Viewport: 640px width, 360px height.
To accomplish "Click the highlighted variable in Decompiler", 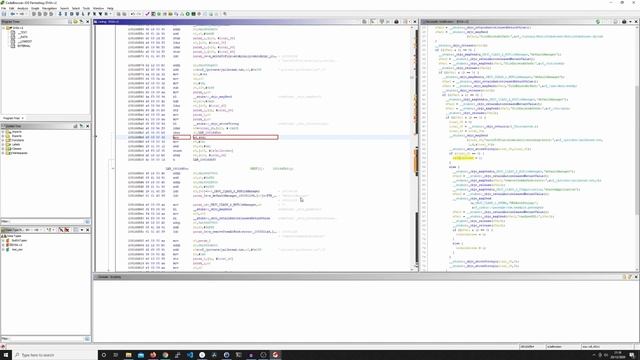I will (463, 158).
